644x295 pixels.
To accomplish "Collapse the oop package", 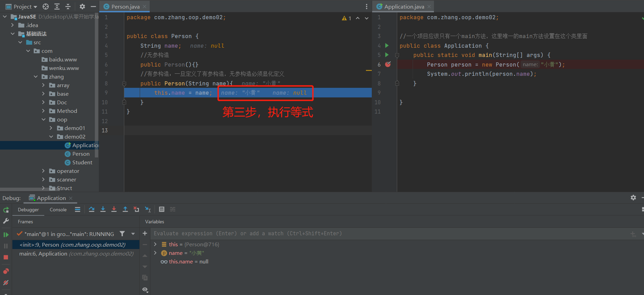I will coord(43,119).
